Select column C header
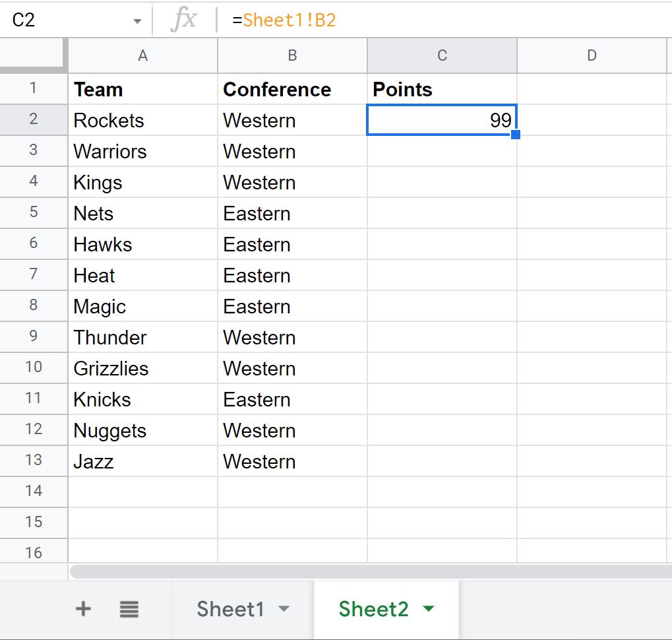 coord(442,55)
